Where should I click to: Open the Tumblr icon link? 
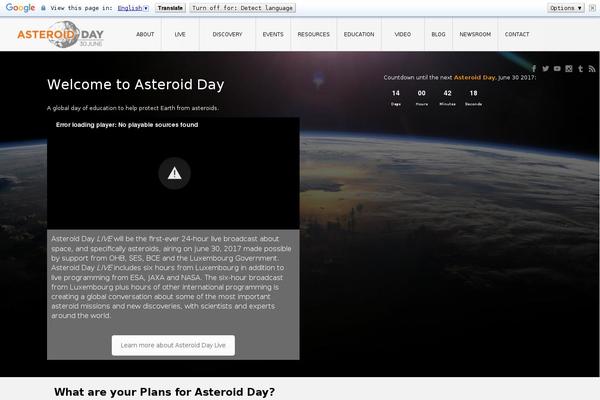(580, 69)
